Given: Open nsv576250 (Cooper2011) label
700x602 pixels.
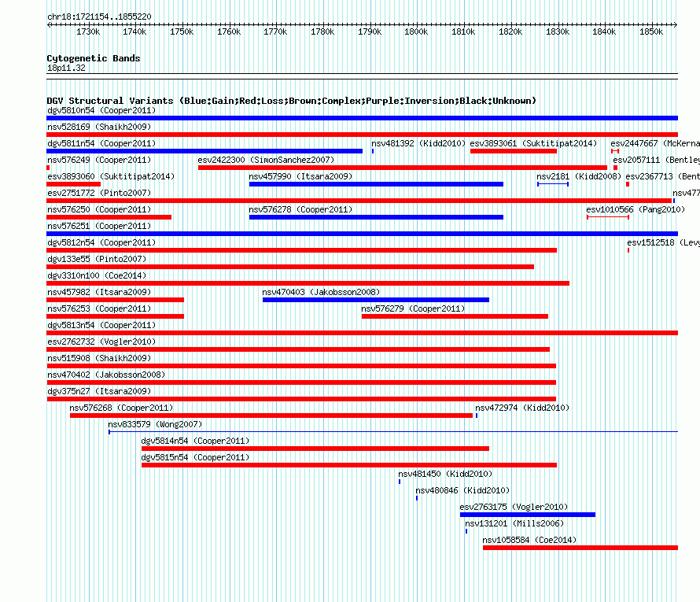Looking at the screenshot, I should point(99,209).
